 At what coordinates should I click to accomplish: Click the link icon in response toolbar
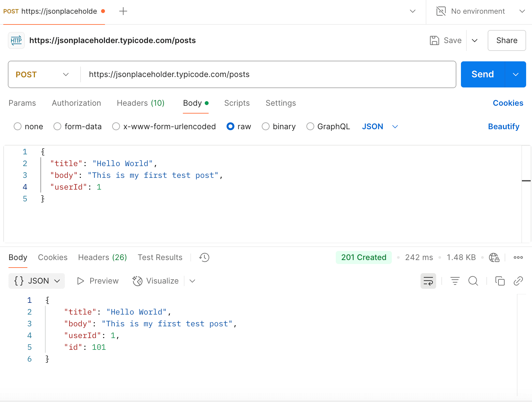tap(518, 281)
